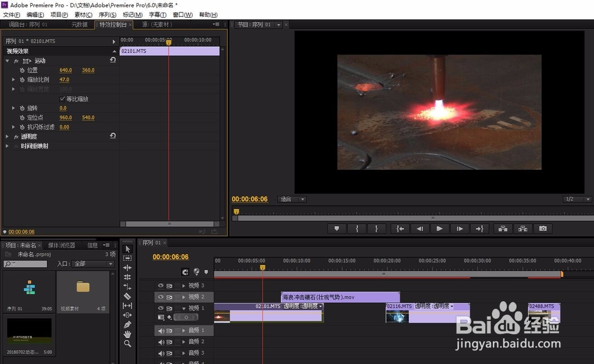This screenshot has height=364, width=594.
Task: Switch to the 媒体浏览器 tab
Action: tap(61, 245)
